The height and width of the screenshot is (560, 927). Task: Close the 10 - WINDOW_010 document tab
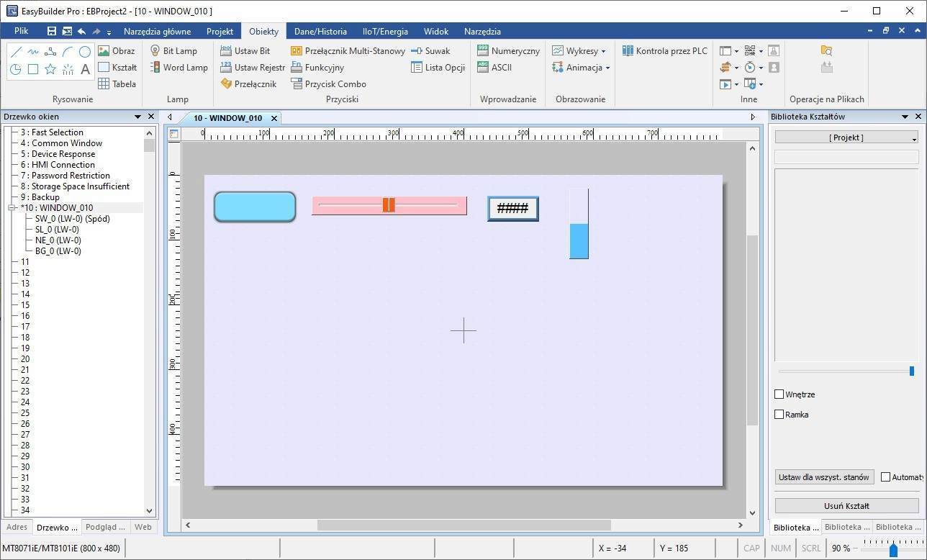point(274,118)
